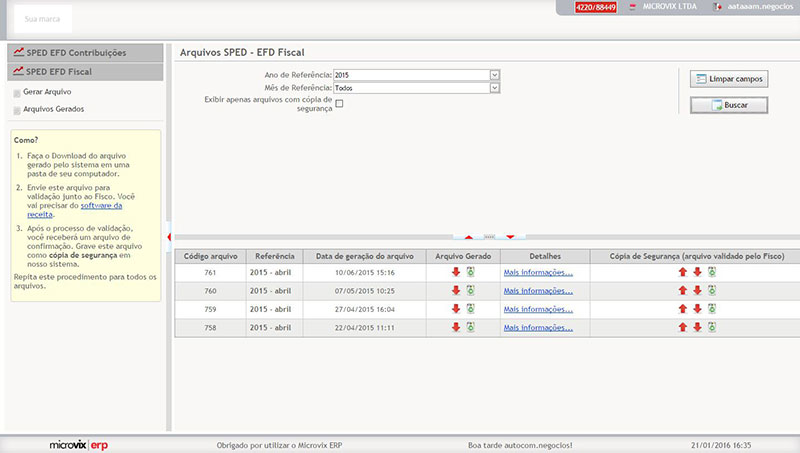Viewport: 800px width, 453px height.
Task: Open Gerar Arquivo menu item
Action: pos(46,92)
